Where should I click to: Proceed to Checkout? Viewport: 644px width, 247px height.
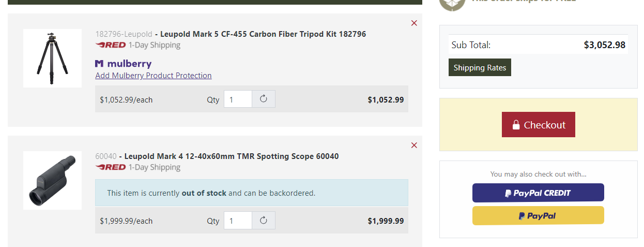pos(538,125)
